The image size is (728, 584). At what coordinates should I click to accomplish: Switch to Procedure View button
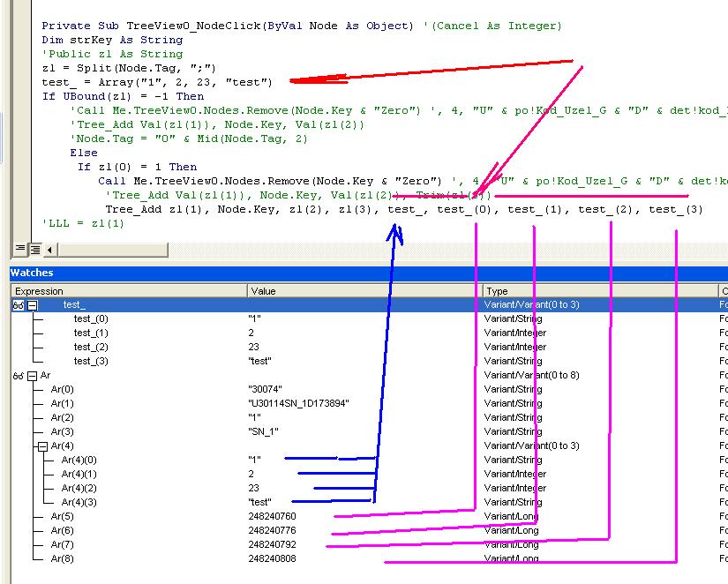click(20, 250)
